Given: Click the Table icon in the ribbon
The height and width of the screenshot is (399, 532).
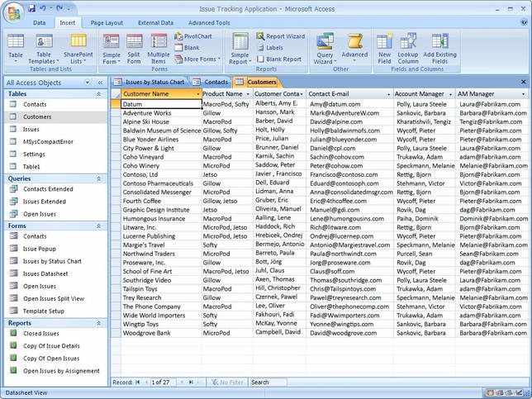Looking at the screenshot, I should pos(16,48).
